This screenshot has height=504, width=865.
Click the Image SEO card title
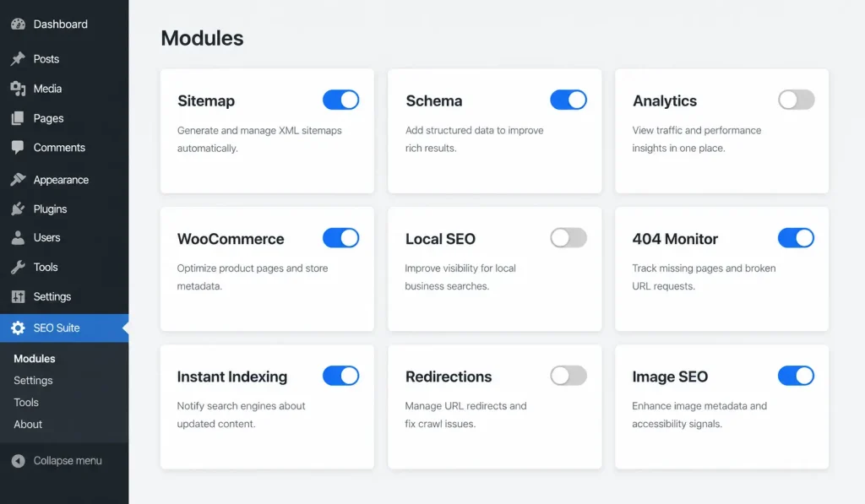(670, 377)
